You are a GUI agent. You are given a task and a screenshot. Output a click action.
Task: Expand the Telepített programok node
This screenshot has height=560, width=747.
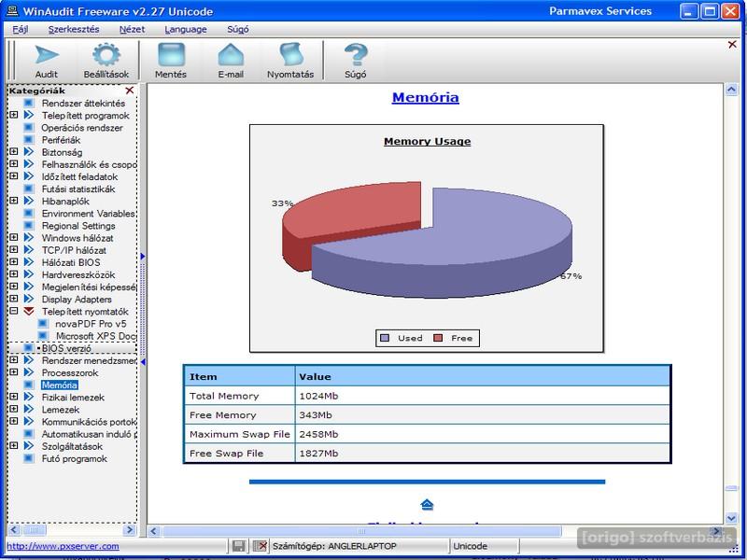pos(14,115)
